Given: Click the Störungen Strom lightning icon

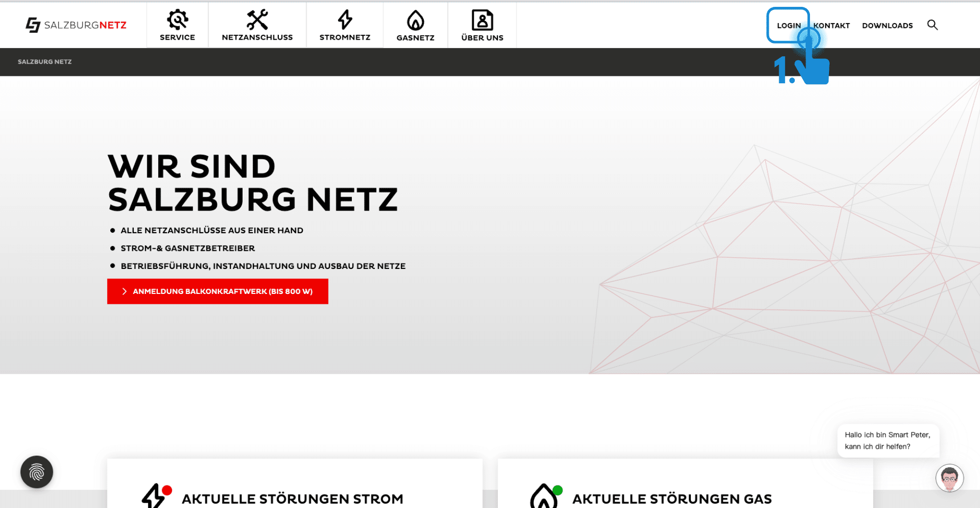Looking at the screenshot, I should tap(156, 496).
